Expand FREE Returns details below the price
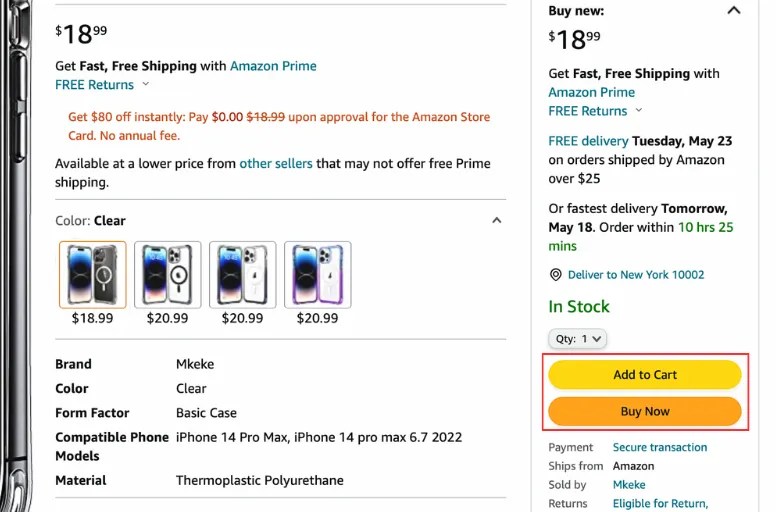This screenshot has width=776, height=512. coord(103,85)
